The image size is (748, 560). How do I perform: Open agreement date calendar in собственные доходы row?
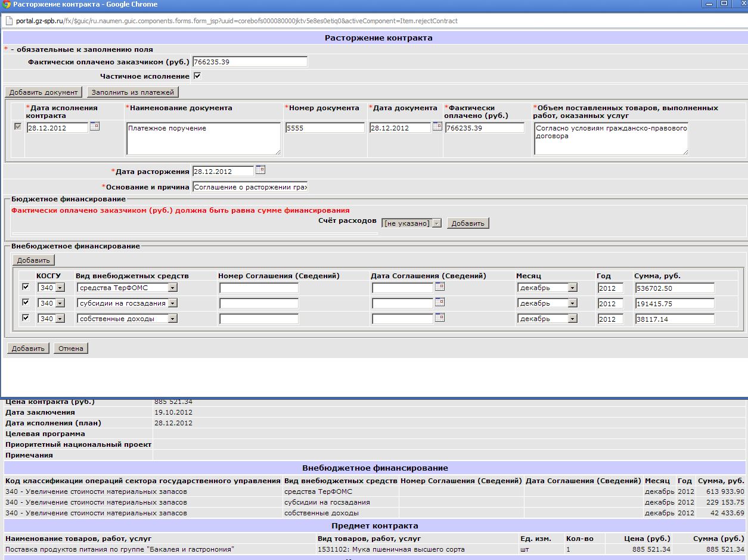coord(439,318)
